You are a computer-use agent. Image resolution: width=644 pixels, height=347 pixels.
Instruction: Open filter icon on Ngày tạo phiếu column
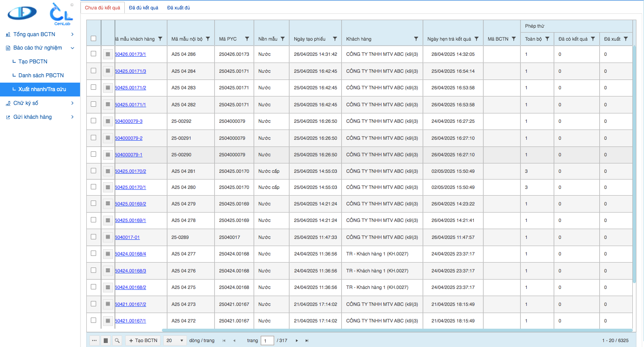point(335,39)
